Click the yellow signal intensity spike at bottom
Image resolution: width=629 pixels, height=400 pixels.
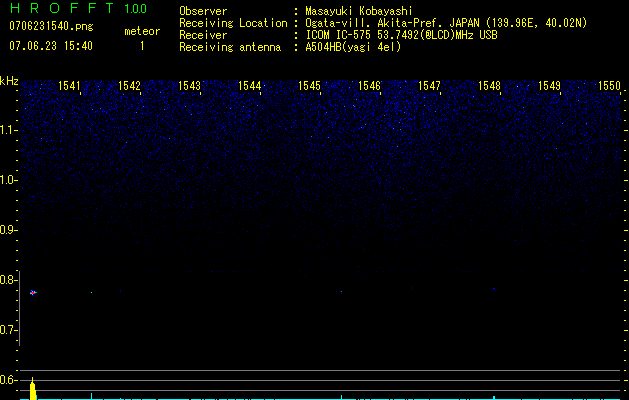(x=33, y=389)
